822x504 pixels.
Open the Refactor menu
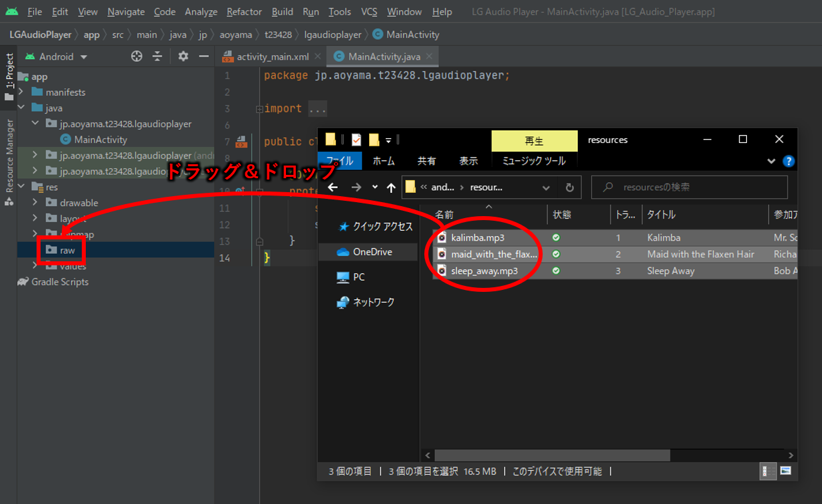click(244, 11)
